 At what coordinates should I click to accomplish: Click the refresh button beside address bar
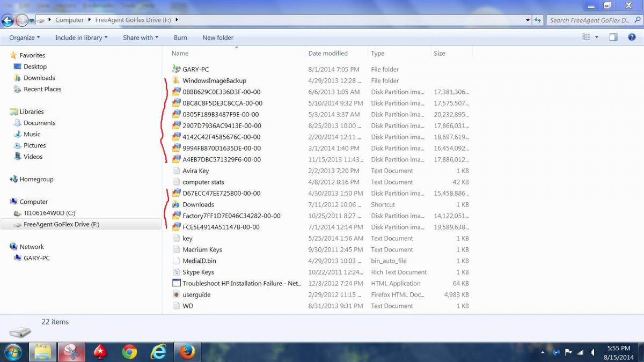[538, 20]
